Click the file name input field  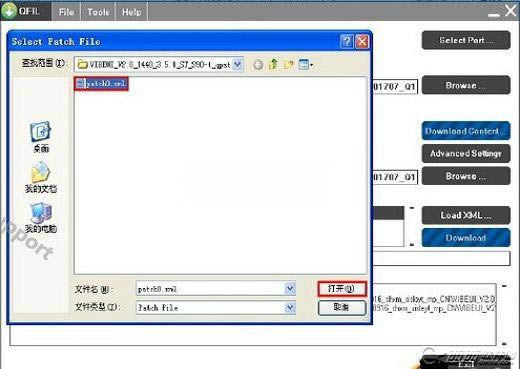[211, 289]
